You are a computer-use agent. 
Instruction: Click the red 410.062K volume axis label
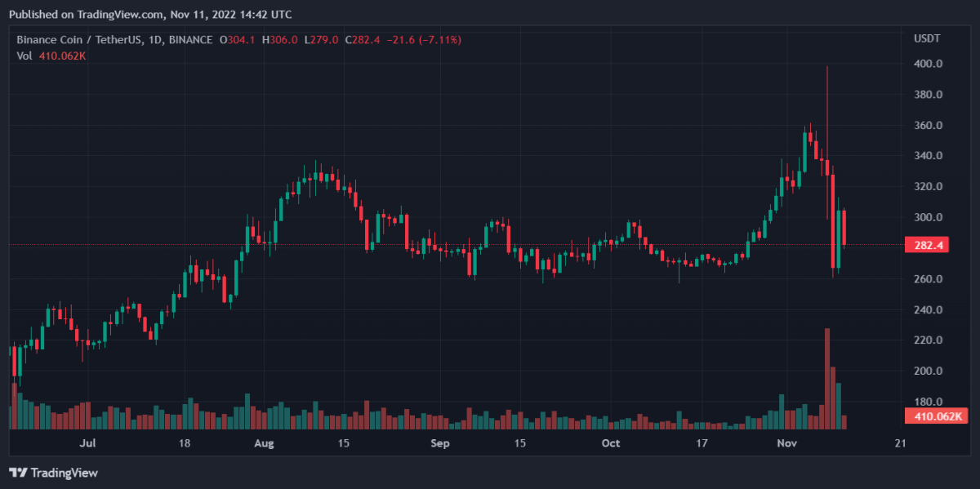coord(933,417)
